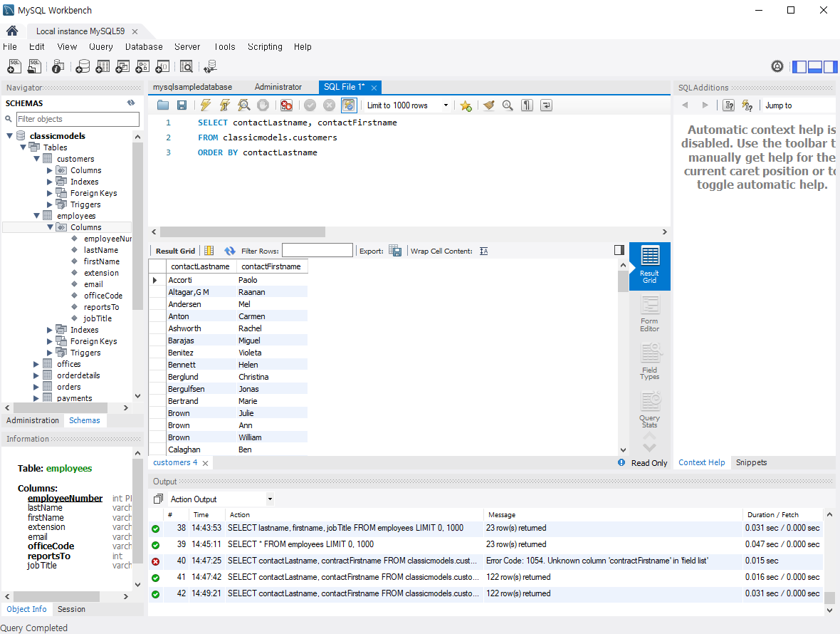Beautify the SQL with broom icon
Viewport: 840px width, 634px height.
488,105
